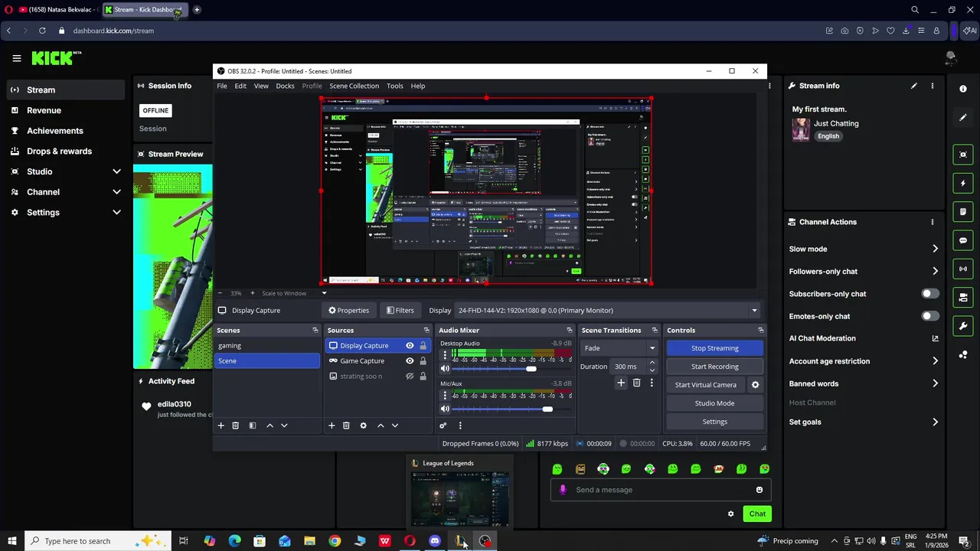Expand Followers-only chat options
This screenshot has height=551, width=980.
(935, 271)
